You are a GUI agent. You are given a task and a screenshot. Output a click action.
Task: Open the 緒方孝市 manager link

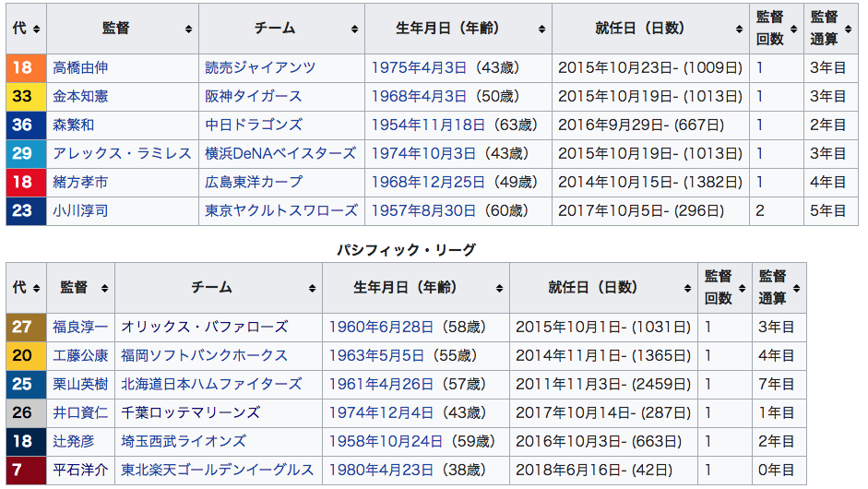pos(80,182)
